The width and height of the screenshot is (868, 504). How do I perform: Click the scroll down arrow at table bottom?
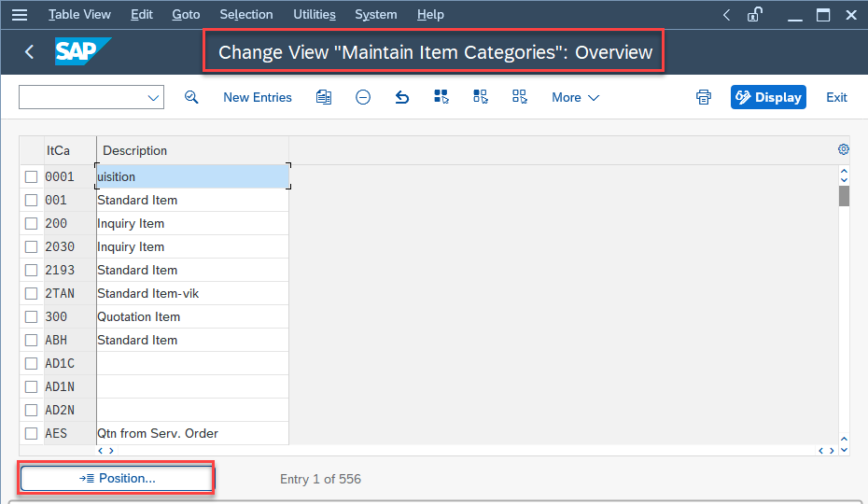pyautogui.click(x=844, y=450)
